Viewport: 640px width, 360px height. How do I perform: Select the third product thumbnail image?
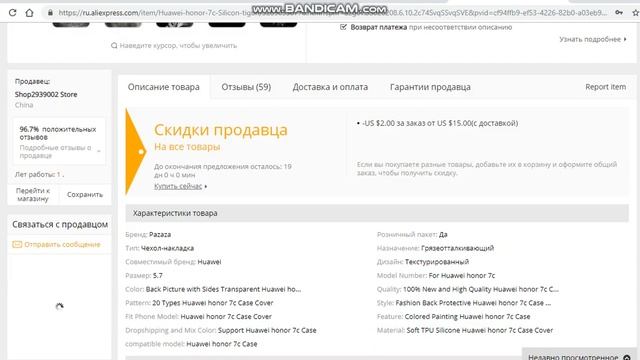click(175, 24)
